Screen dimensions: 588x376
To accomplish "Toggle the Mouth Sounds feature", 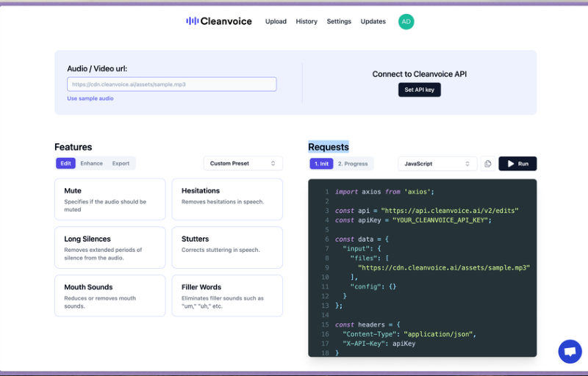I will [110, 296].
